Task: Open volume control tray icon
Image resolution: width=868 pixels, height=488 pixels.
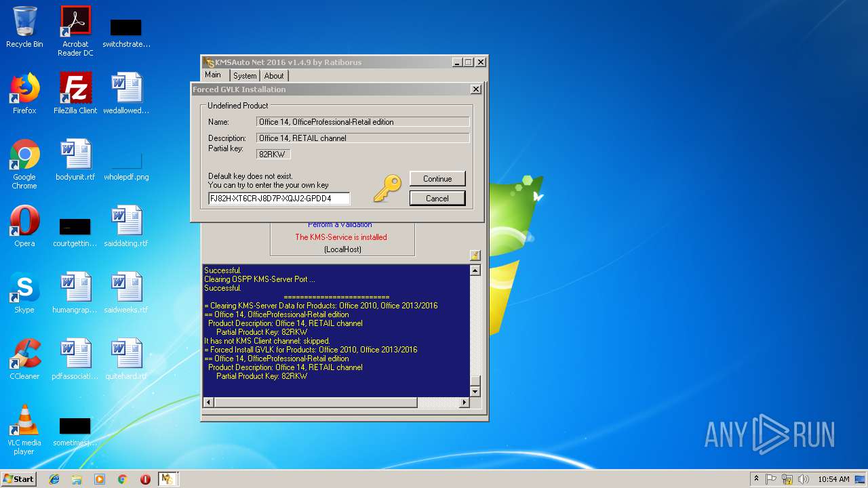Action: 803,479
